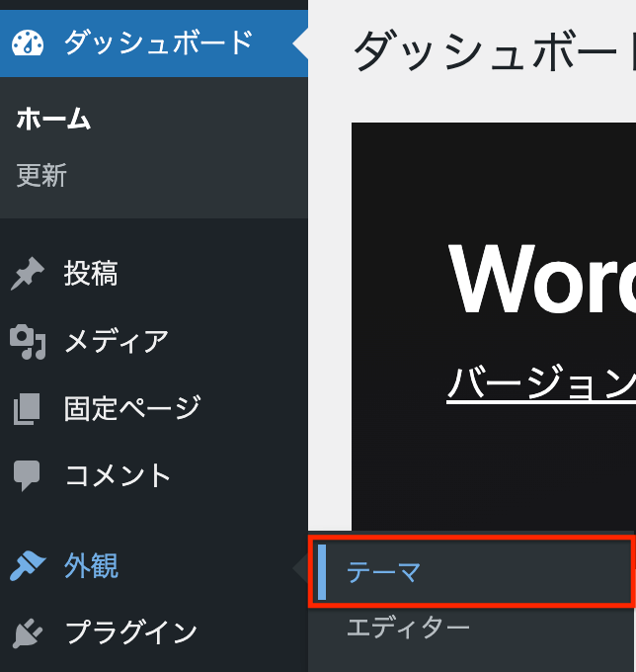636x672 pixels.
Task: Choose エディター in the 外観 flyout
Action: pos(408,628)
